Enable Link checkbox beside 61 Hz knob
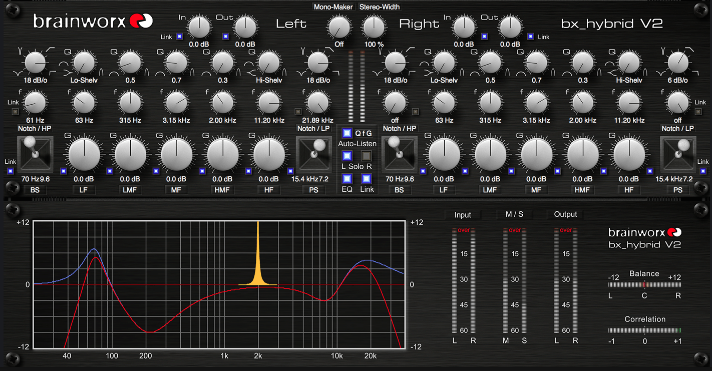 (x=15, y=111)
